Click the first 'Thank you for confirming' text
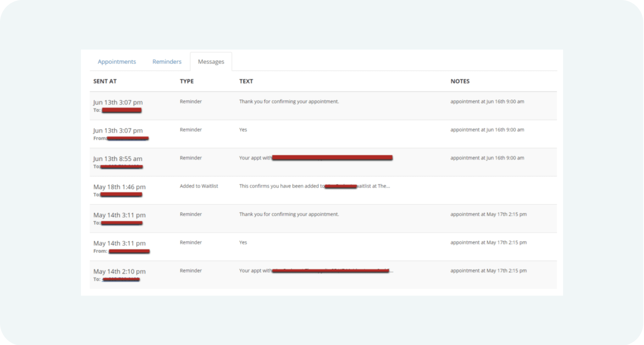Screen dimensions: 644x345 click(x=289, y=102)
